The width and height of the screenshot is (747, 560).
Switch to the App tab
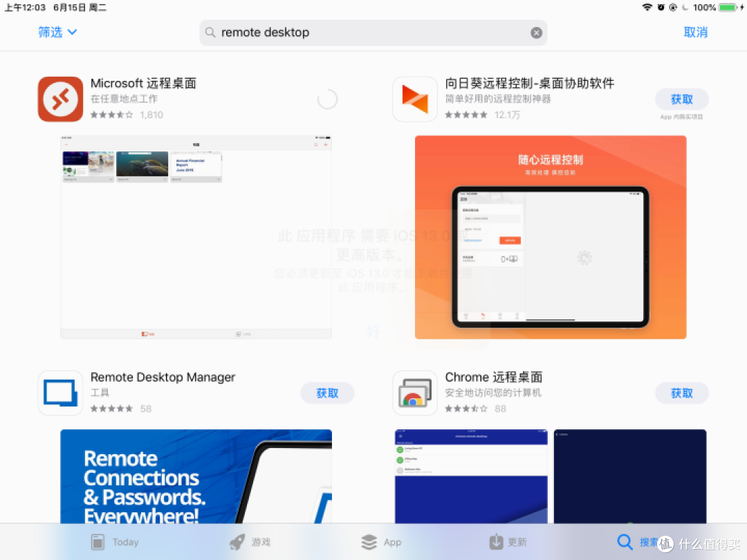pos(381,542)
